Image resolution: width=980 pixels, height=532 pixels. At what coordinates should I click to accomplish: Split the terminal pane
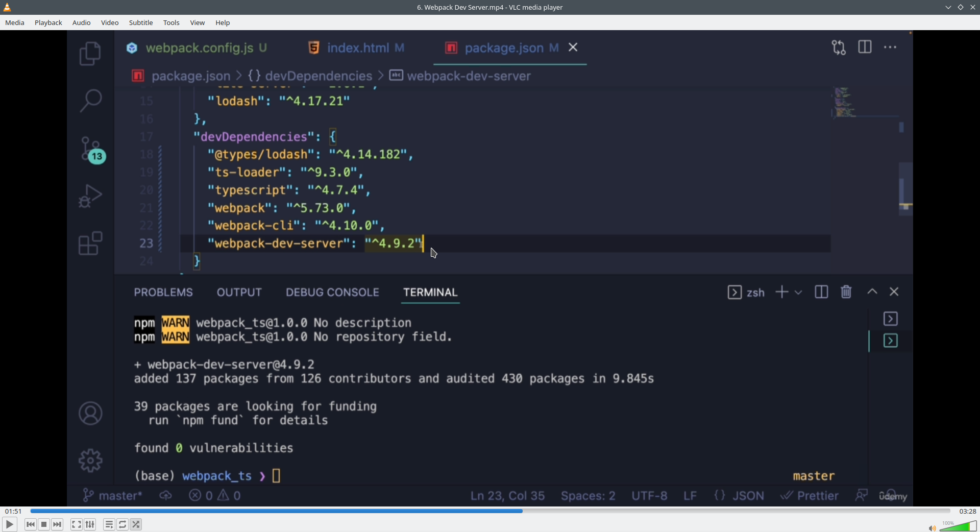[x=821, y=292]
